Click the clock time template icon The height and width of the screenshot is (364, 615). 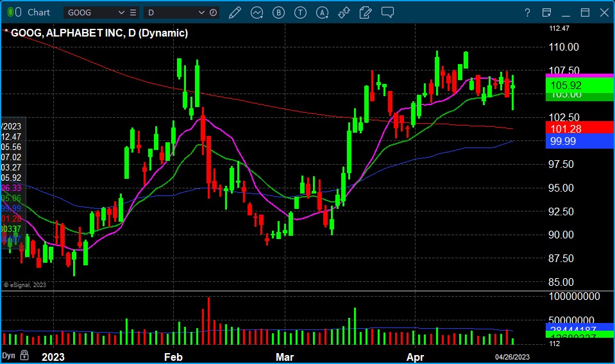(213, 13)
